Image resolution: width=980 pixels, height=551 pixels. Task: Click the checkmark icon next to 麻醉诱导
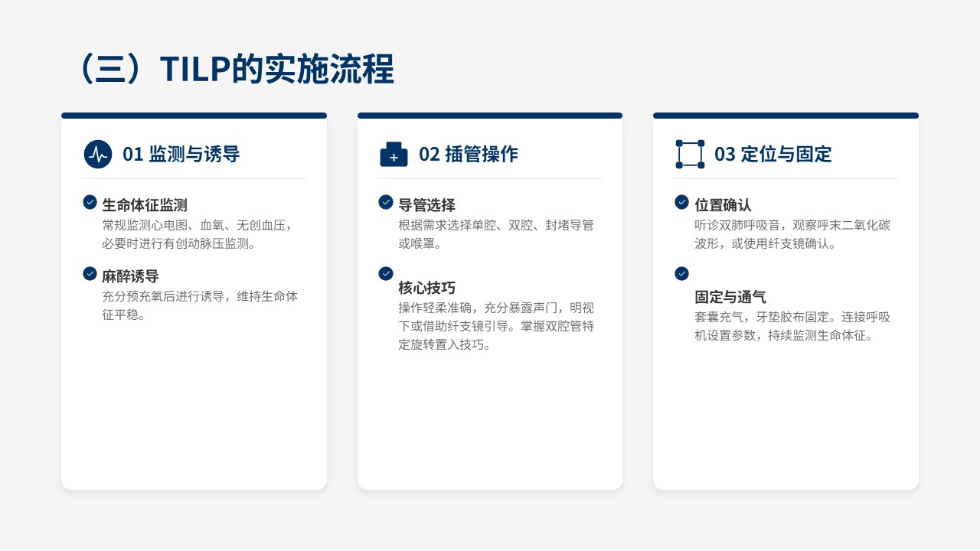[90, 273]
